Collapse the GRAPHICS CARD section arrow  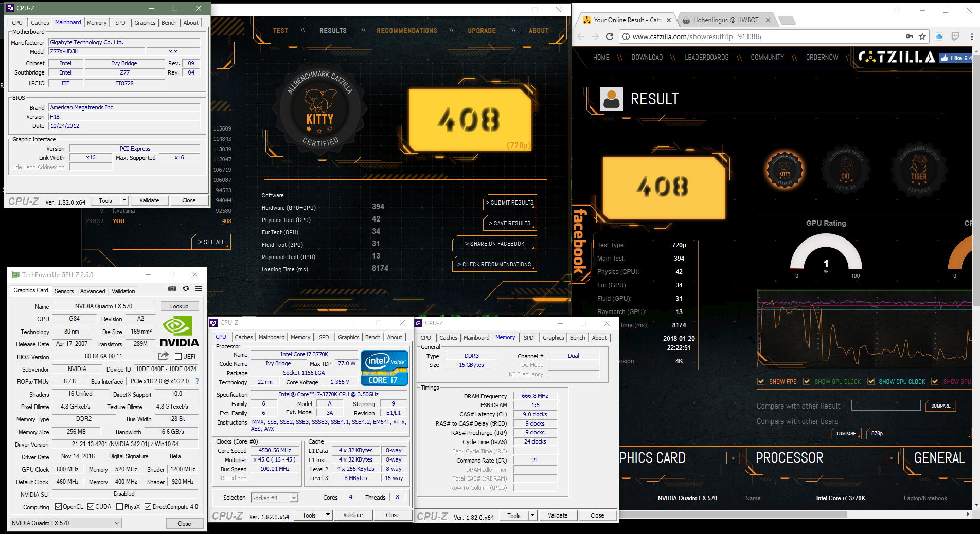[x=733, y=458]
